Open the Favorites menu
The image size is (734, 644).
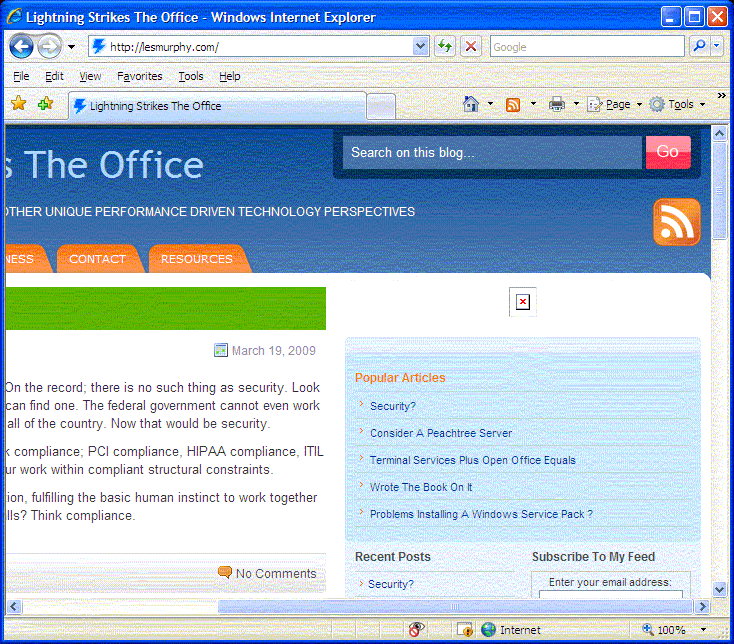click(x=139, y=76)
